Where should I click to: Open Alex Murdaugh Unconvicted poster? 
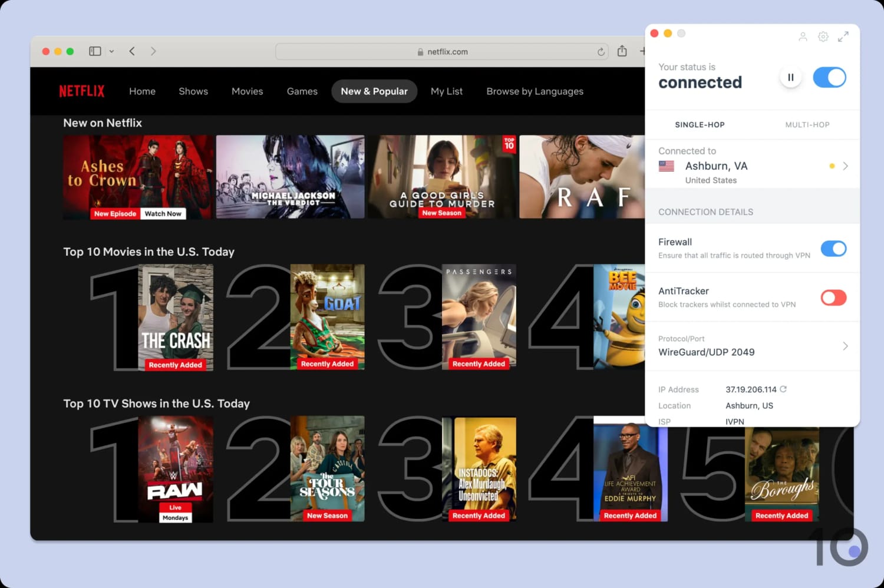pyautogui.click(x=479, y=469)
